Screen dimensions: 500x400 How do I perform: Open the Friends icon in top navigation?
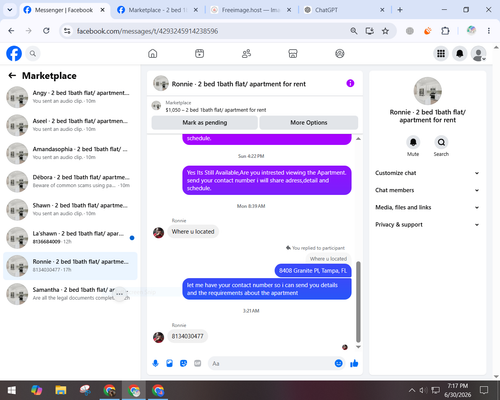tap(246, 53)
